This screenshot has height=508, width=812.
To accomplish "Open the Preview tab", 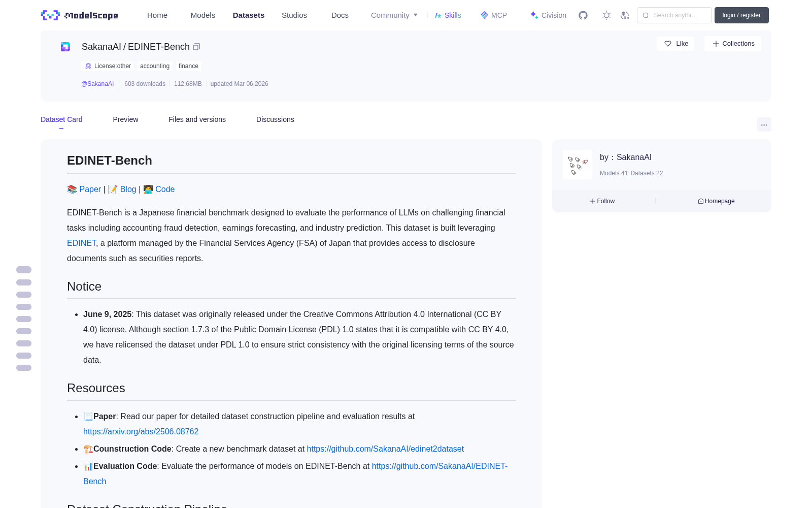I will click(125, 119).
